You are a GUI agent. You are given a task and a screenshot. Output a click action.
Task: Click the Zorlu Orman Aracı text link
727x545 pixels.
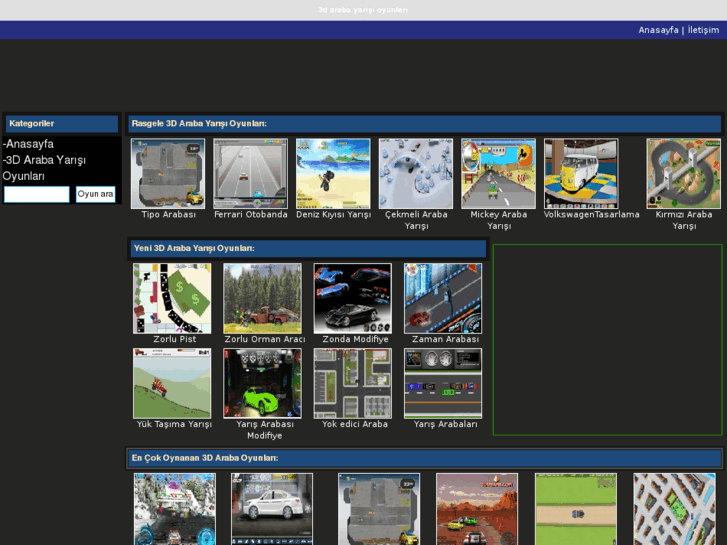click(265, 339)
